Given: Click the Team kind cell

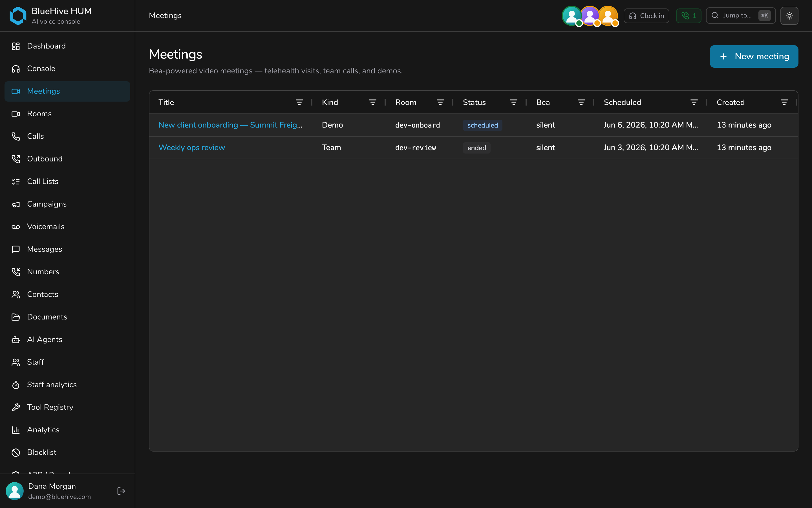Looking at the screenshot, I should click(331, 148).
